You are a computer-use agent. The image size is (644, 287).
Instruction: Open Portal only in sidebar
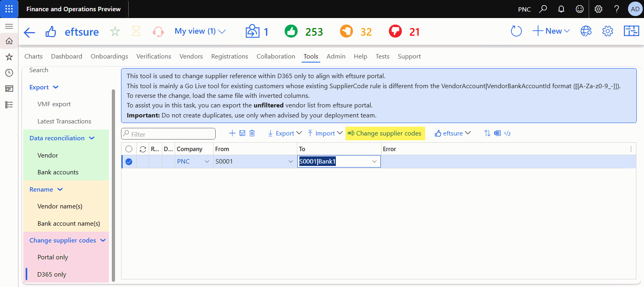[x=52, y=257]
